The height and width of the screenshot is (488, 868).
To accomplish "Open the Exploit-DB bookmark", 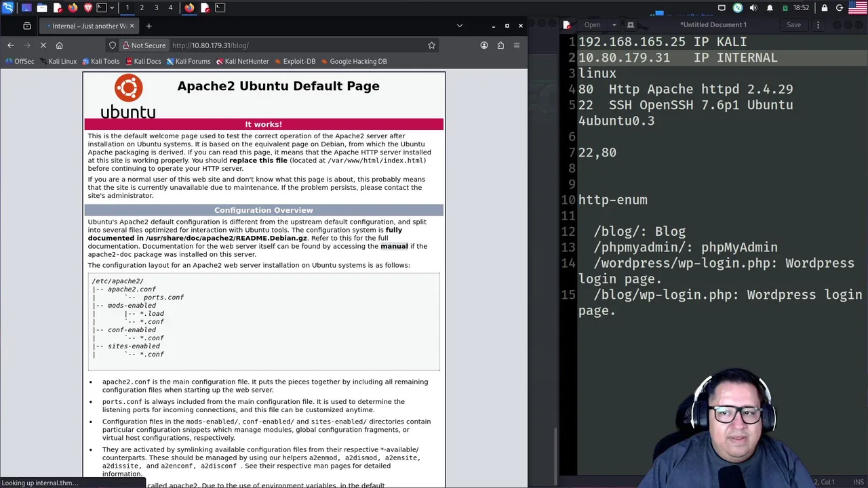I will (x=295, y=61).
